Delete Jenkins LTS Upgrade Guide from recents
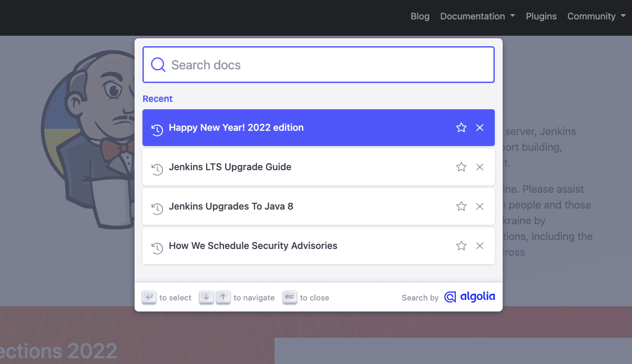632x364 pixels. pos(480,167)
